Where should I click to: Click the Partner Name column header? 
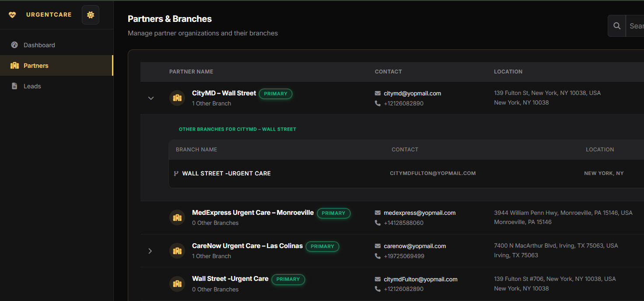191,72
